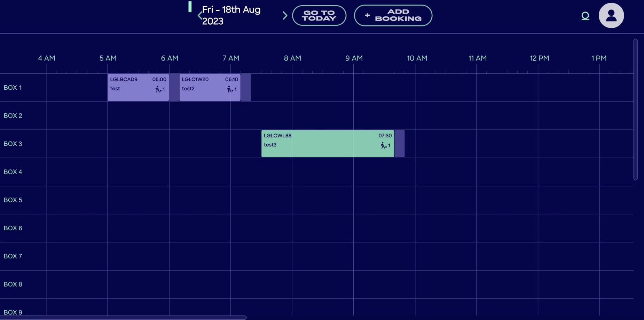Click the vertical scrollbar on the right edge
644x320 pixels.
635,110
